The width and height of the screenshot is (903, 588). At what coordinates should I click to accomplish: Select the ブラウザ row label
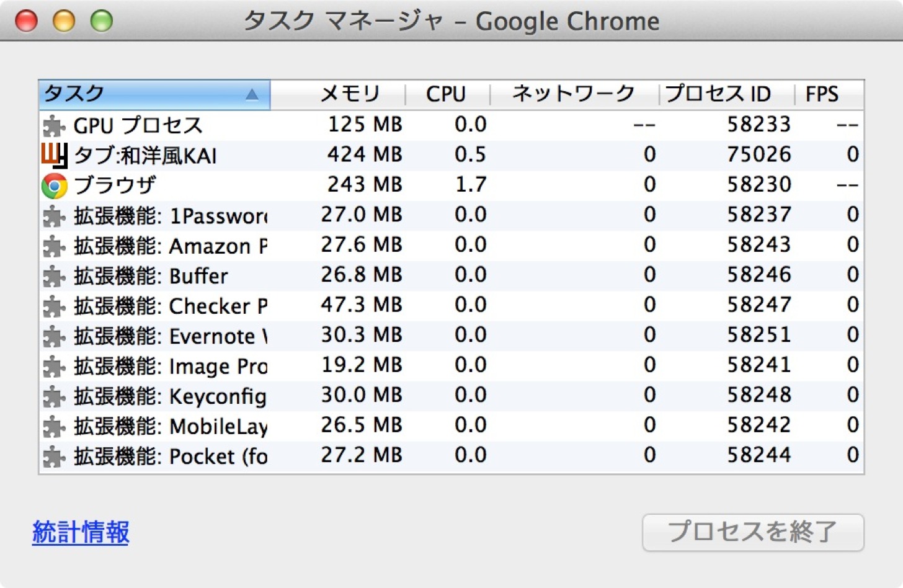pos(115,185)
